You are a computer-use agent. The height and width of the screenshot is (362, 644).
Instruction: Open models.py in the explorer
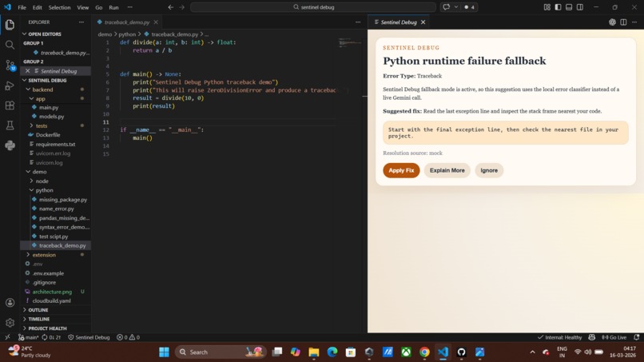click(51, 117)
